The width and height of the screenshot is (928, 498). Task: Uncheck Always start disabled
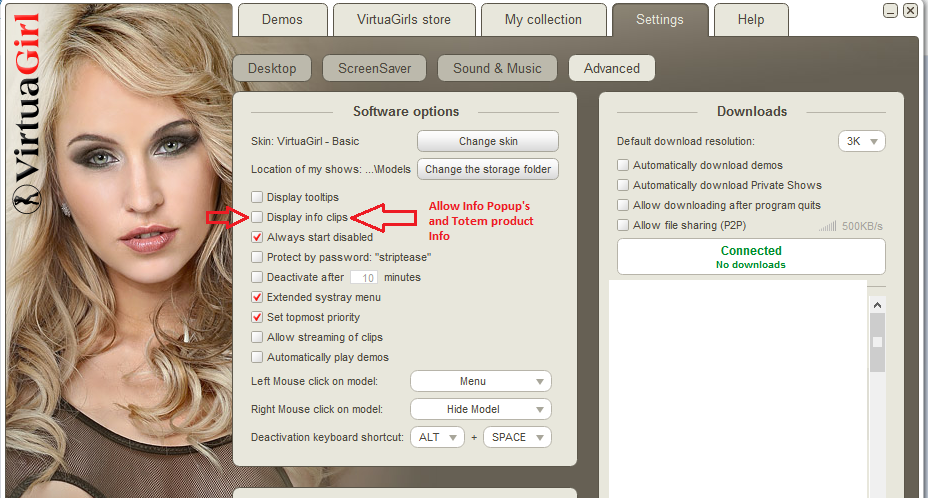coord(257,237)
